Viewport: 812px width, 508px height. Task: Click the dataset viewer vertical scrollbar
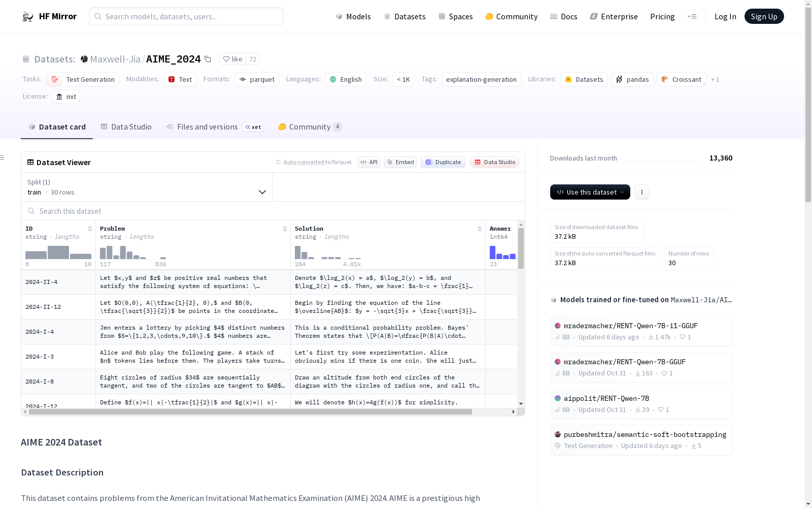click(x=521, y=248)
